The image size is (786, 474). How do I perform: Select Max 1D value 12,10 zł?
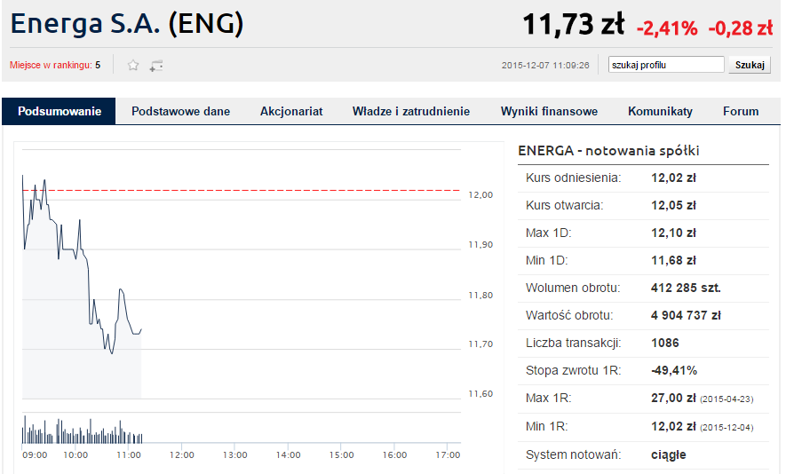click(x=673, y=233)
